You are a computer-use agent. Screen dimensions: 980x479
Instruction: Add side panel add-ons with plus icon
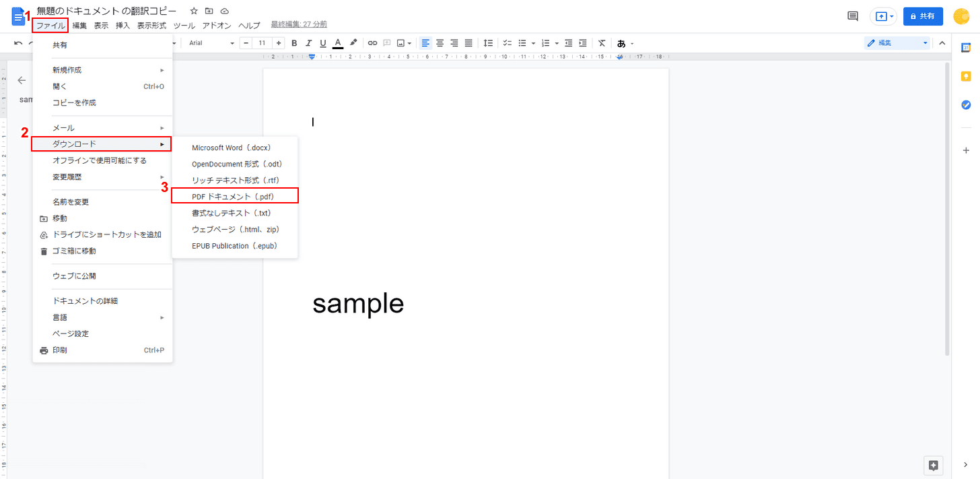[966, 150]
